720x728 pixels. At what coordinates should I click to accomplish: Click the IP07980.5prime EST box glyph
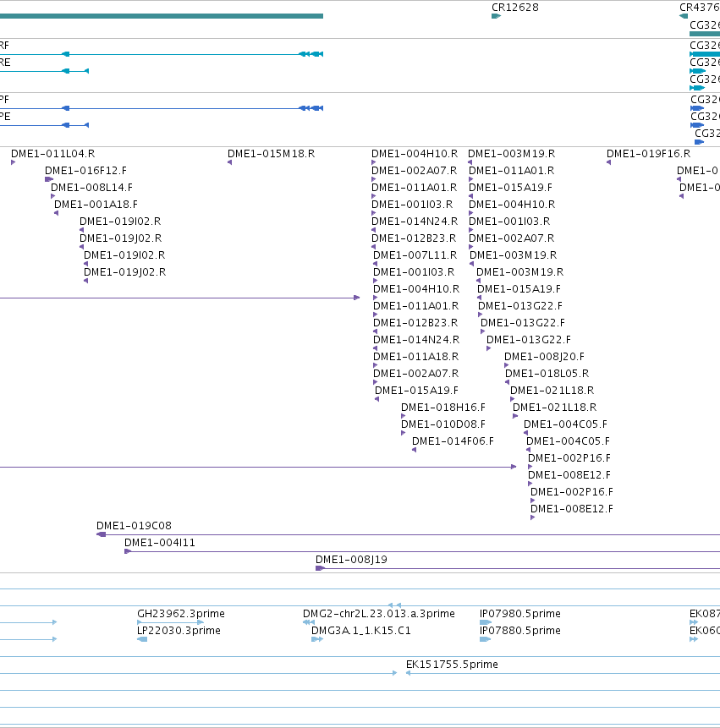pyautogui.click(x=486, y=622)
